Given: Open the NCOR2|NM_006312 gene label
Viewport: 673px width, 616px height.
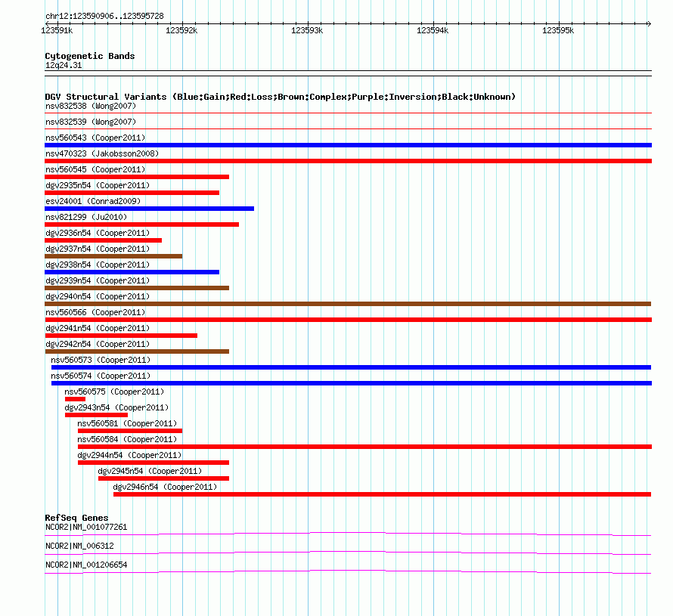Looking at the screenshot, I should coord(79,546).
